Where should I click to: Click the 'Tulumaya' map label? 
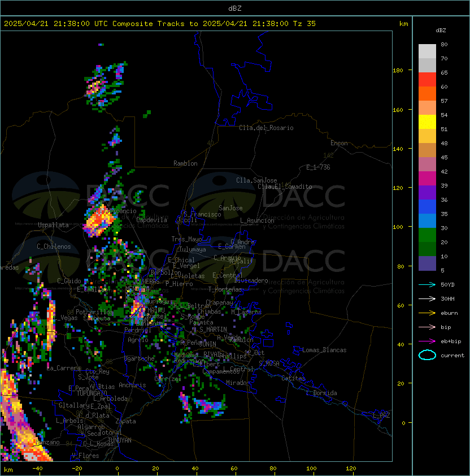[x=193, y=249]
